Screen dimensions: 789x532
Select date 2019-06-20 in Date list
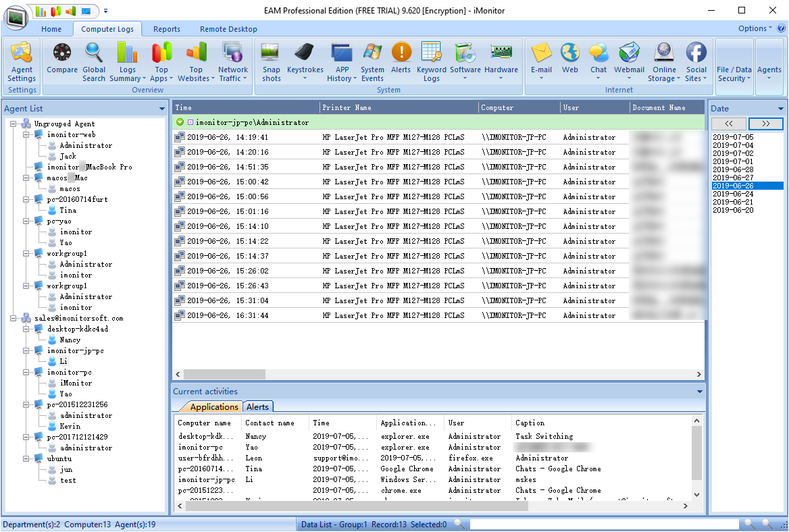pos(733,210)
